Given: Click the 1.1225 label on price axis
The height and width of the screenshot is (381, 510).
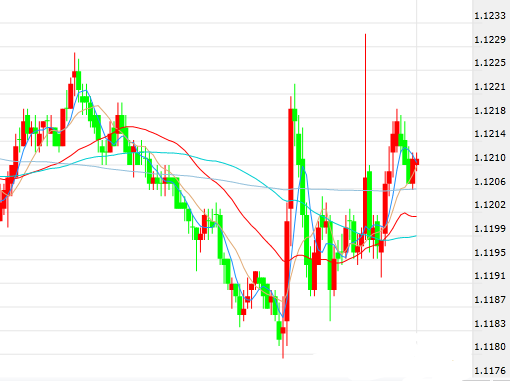Looking at the screenshot, I should [x=490, y=63].
